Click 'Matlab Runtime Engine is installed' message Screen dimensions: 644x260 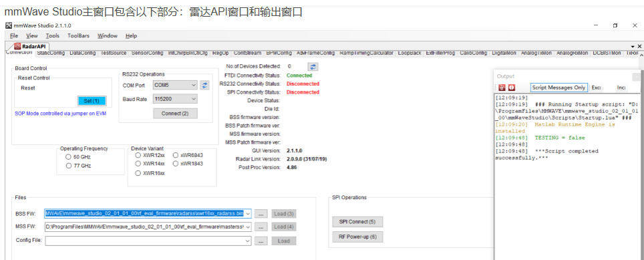pos(555,128)
